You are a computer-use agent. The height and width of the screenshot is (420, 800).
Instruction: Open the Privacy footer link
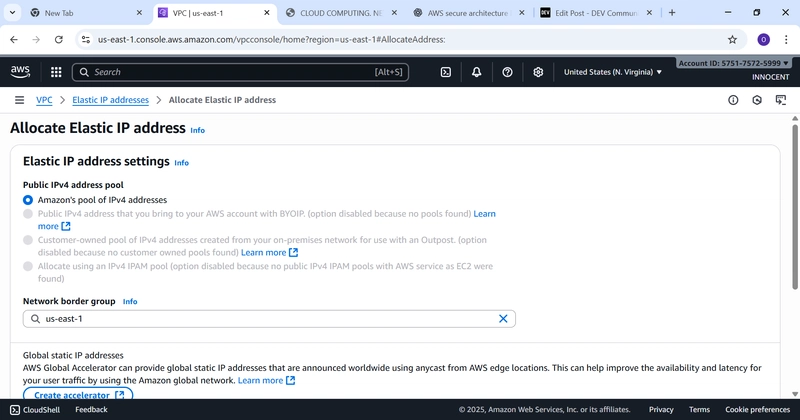[x=661, y=409]
